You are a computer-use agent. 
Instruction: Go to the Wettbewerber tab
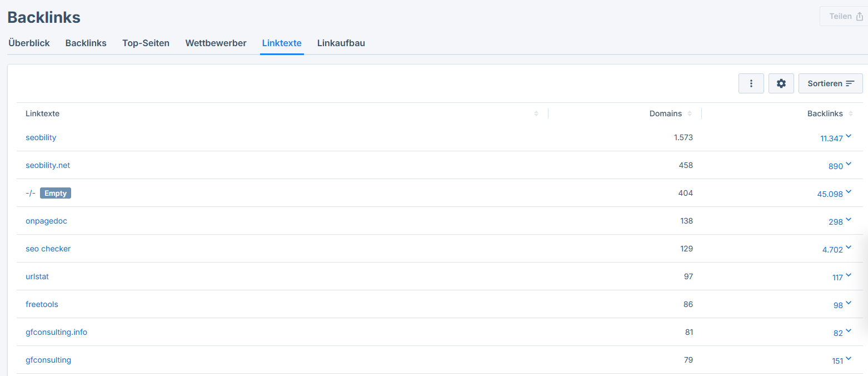coord(216,43)
